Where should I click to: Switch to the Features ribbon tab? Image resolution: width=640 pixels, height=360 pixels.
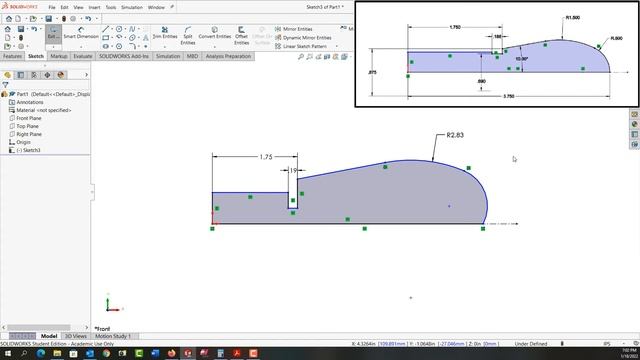coord(12,56)
